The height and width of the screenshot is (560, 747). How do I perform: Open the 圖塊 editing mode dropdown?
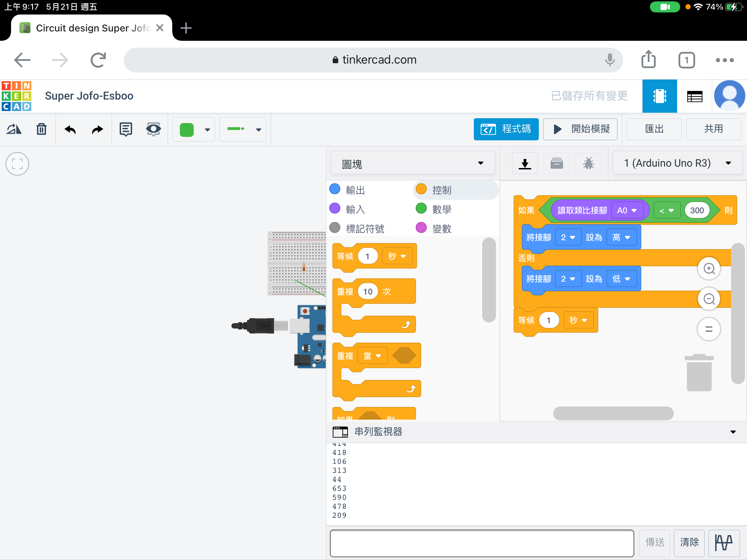tap(413, 163)
